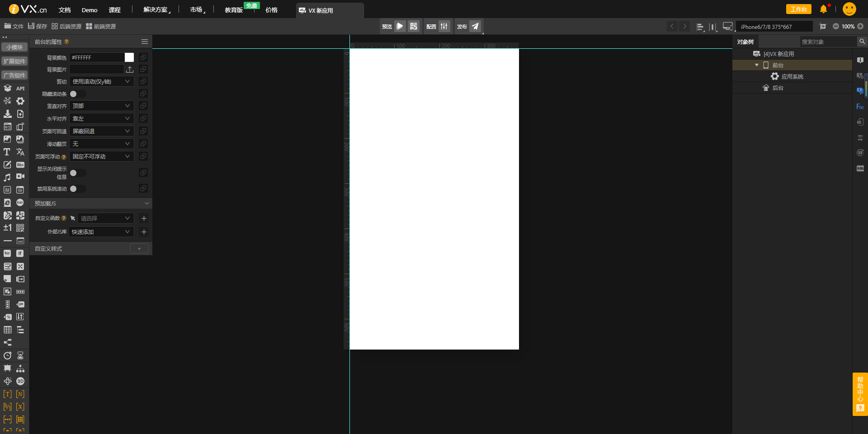Open the 外部JS库 快速添加 dropdown
This screenshot has height=434, width=868.
click(101, 232)
